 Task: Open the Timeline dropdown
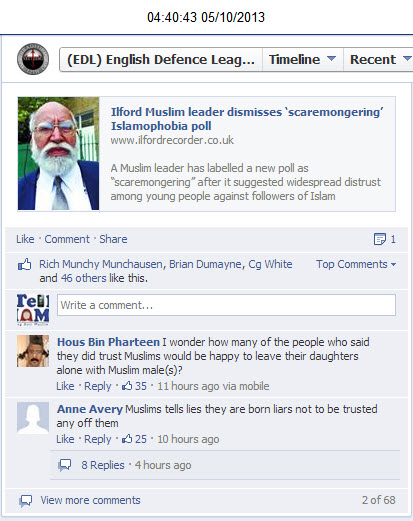[303, 59]
